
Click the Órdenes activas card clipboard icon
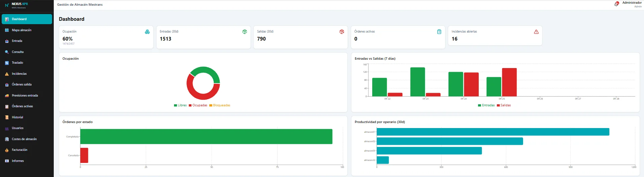coord(439,32)
